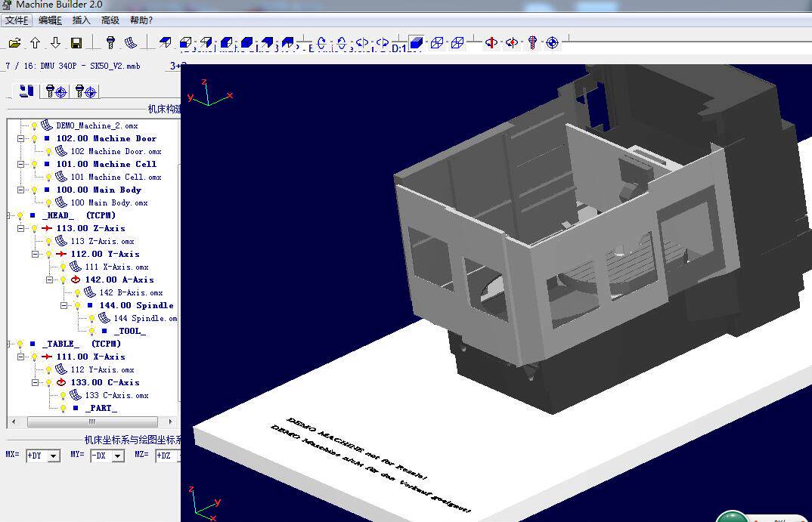
Task: Collapse the 113.00 Z-Axis tree node
Action: [21, 228]
